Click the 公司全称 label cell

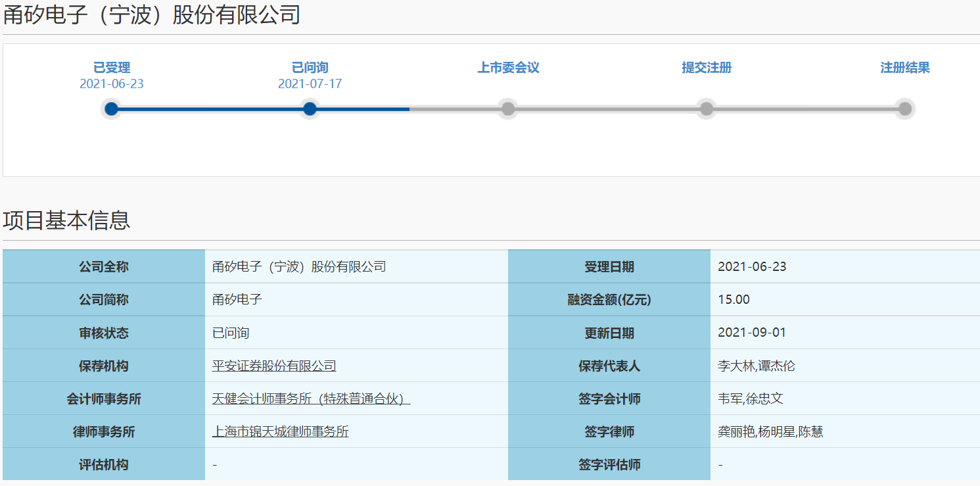click(104, 266)
